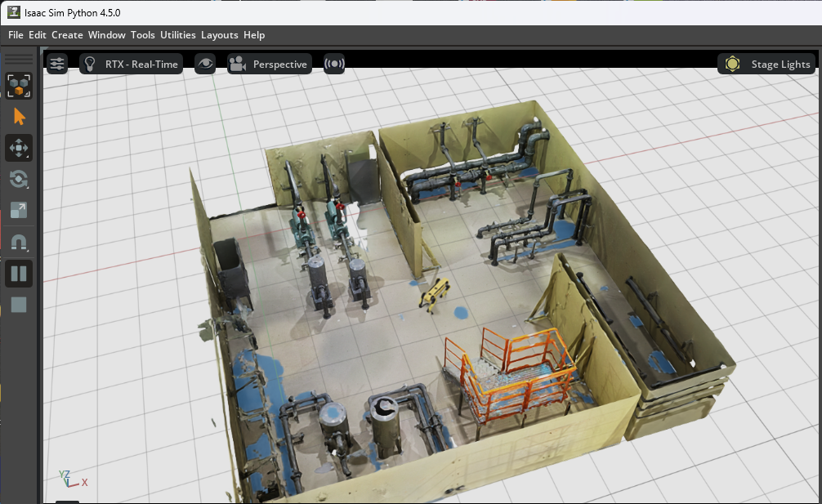The width and height of the screenshot is (822, 504).
Task: Open the Window menu
Action: click(107, 35)
